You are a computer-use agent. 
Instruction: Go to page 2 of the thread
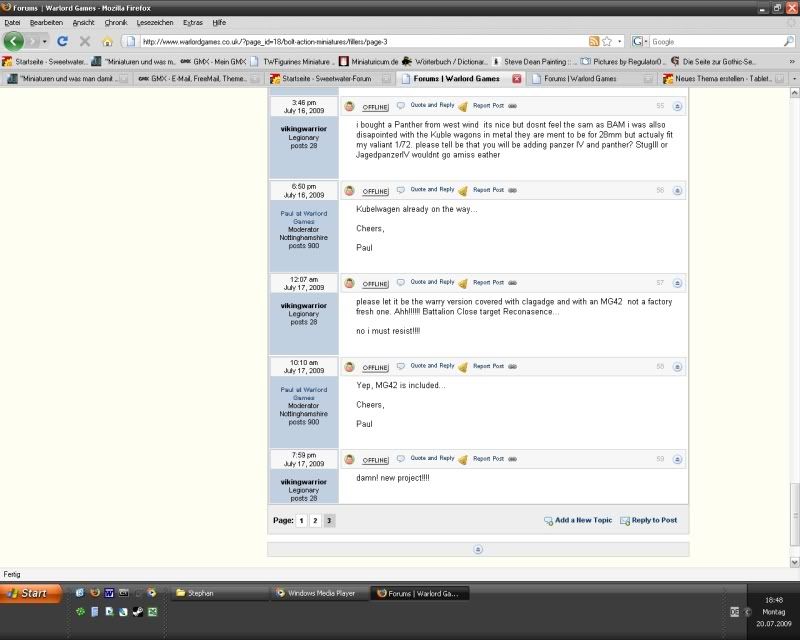315,521
